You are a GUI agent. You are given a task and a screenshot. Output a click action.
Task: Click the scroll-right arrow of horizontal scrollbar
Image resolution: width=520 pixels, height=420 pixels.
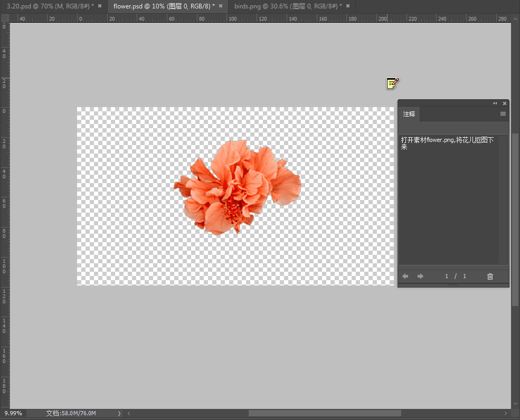505,413
